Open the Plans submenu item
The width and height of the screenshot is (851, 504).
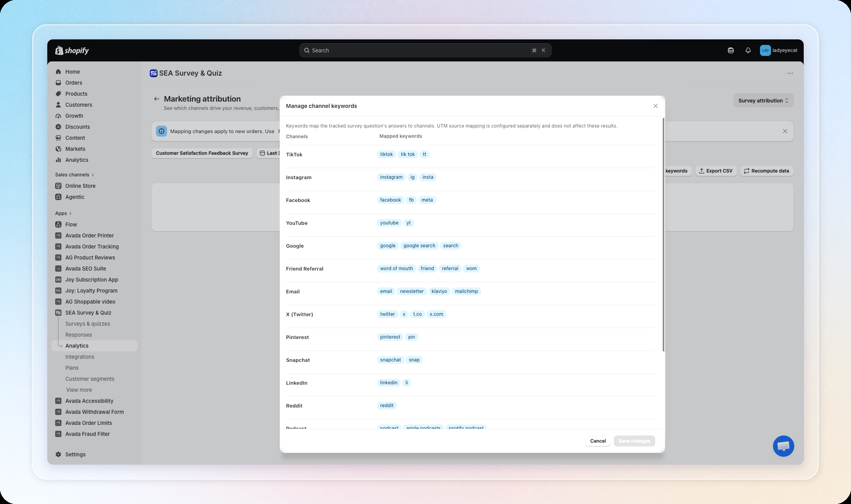72,368
